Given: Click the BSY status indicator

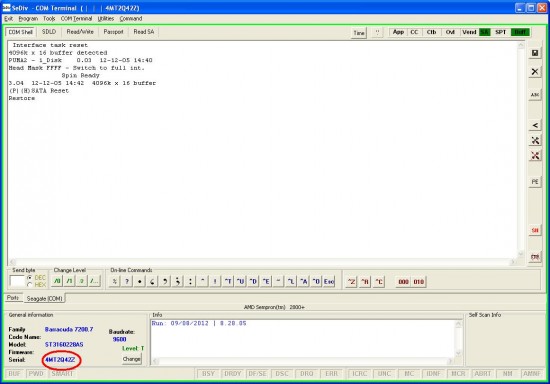Looking at the screenshot, I should 208,374.
